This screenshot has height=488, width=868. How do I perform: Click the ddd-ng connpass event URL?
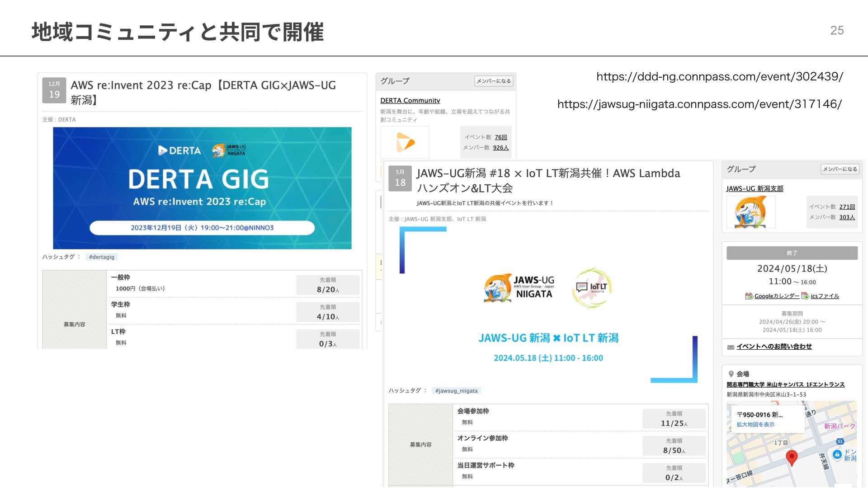point(720,77)
